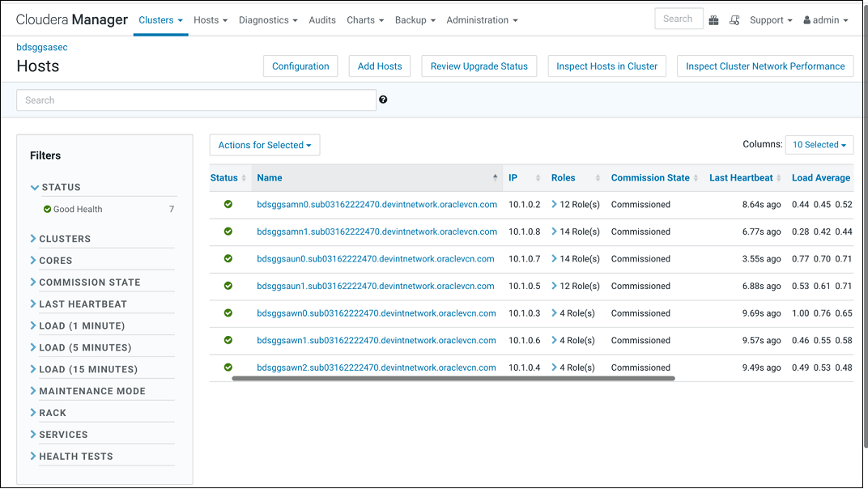Screen dimensions: 868x489
Task: Open the Columns 10 Selected dropdown
Action: pyautogui.click(x=819, y=144)
